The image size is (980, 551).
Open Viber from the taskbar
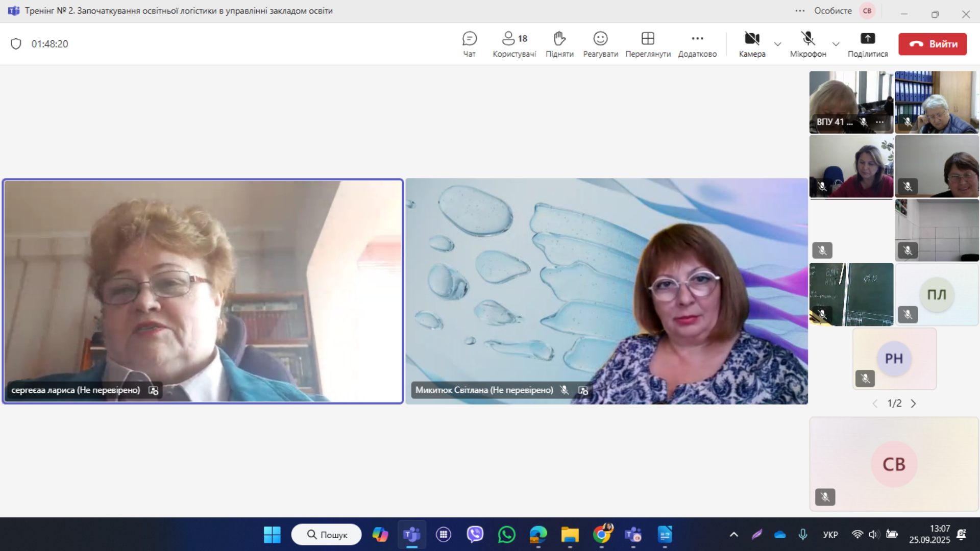tap(475, 534)
